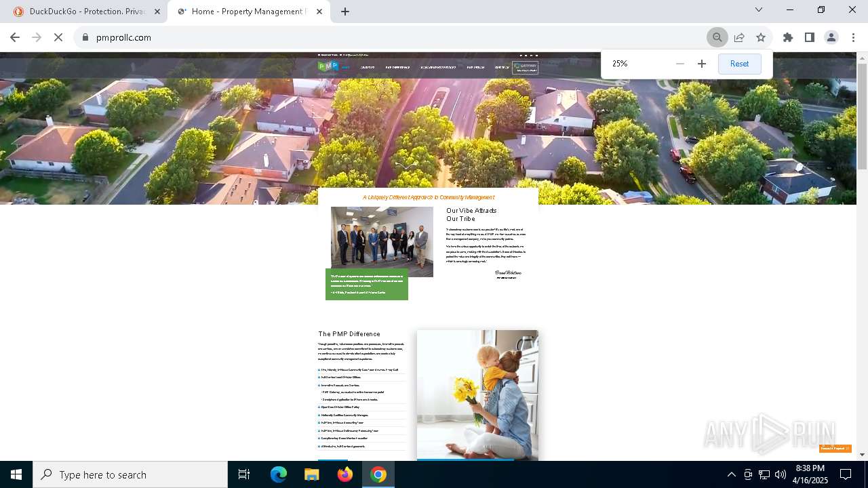
Task: Click the zoom magnifier icon in address bar
Action: click(717, 37)
